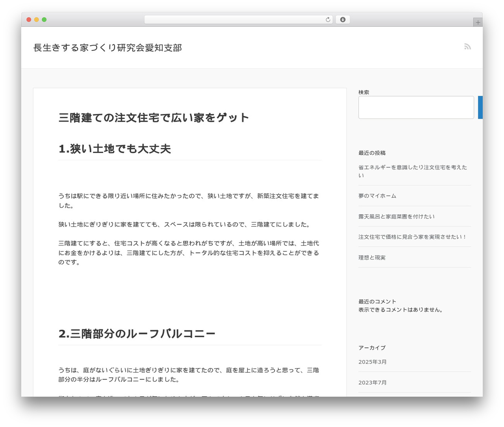The width and height of the screenshot is (504, 427).
Task: Open the RSS feed icon
Action: click(x=467, y=46)
